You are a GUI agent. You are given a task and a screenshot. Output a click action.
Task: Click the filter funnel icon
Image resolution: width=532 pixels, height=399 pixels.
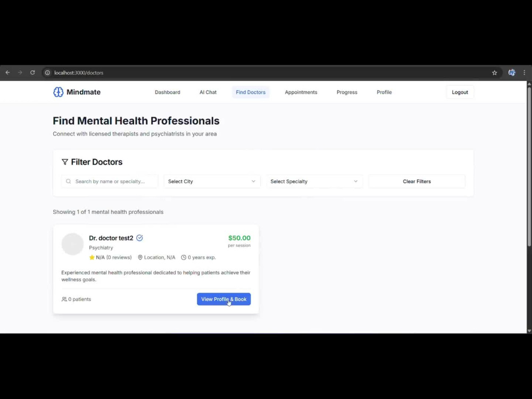[65, 162]
